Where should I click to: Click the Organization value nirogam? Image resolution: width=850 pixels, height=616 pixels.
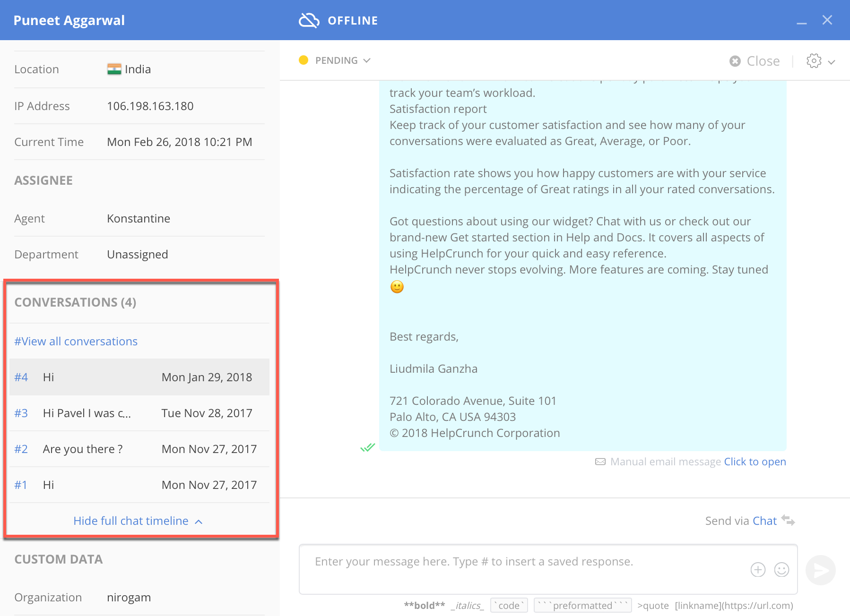pos(129,597)
